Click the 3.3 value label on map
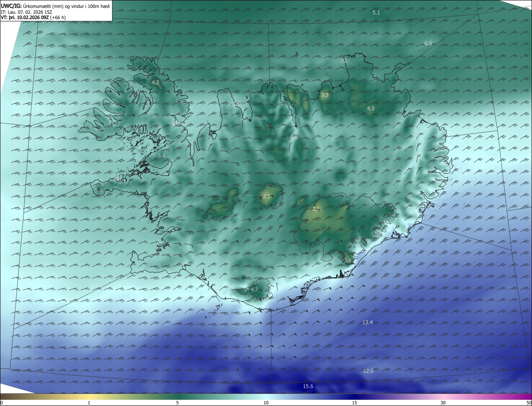This screenshot has width=532, height=406. coord(325,95)
